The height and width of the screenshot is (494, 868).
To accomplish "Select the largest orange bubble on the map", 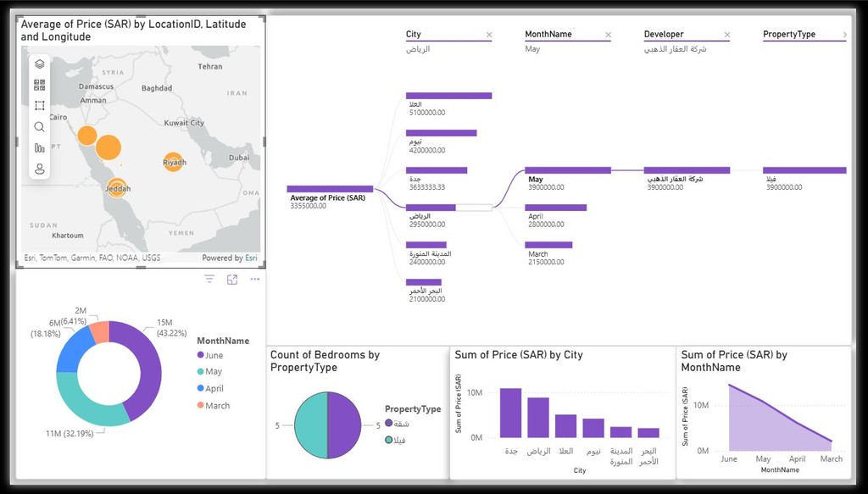I will (108, 147).
